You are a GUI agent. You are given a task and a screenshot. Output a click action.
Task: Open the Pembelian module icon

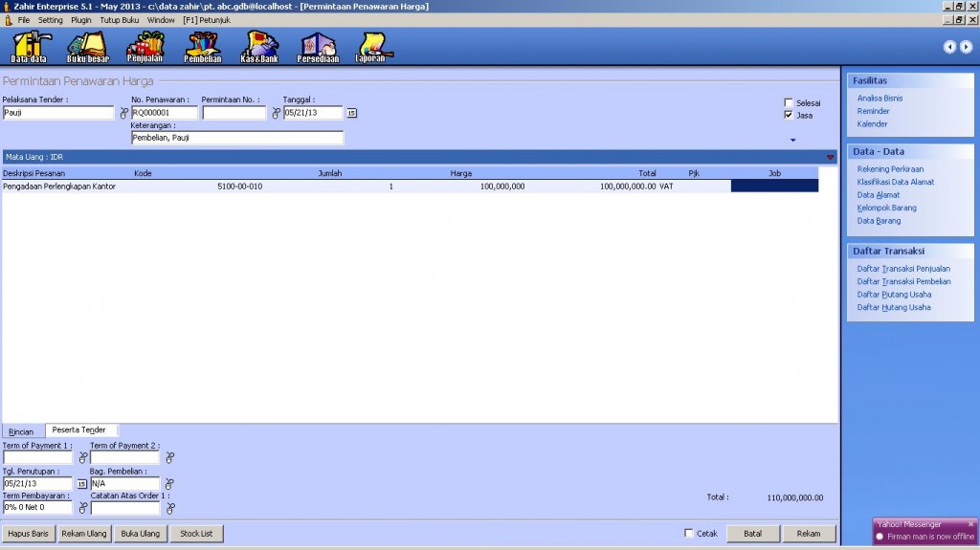tap(202, 47)
